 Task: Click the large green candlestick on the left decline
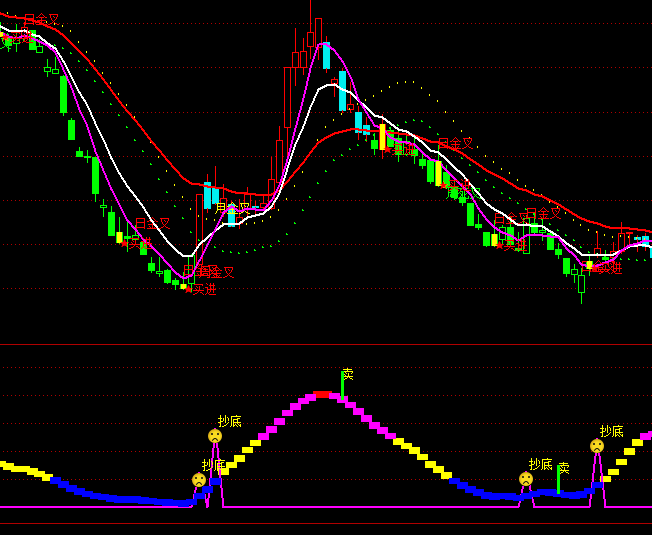coord(63,95)
